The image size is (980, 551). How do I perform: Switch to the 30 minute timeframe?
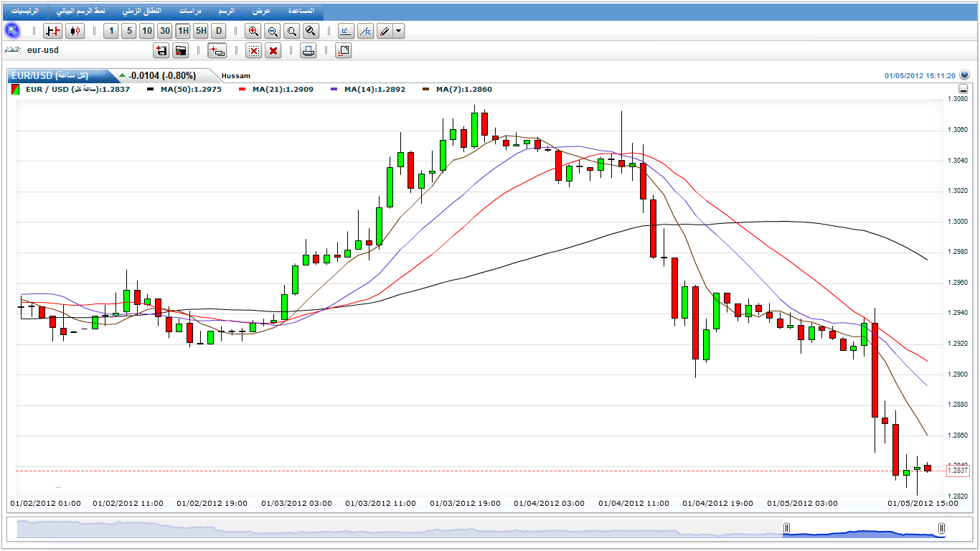click(x=165, y=31)
